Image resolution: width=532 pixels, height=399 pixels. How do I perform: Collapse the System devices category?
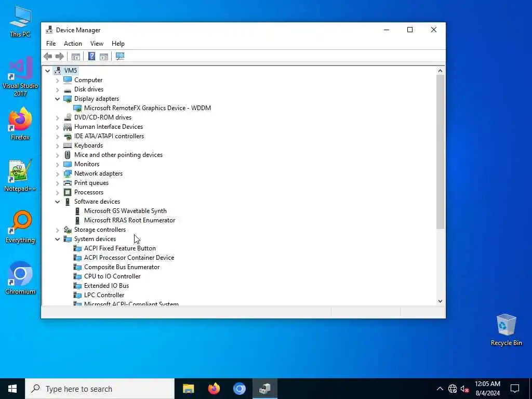tap(57, 239)
